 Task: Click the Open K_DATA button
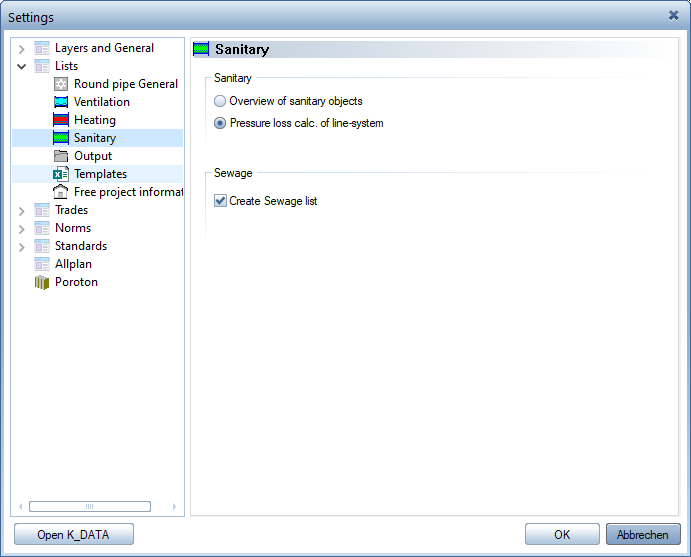(74, 535)
